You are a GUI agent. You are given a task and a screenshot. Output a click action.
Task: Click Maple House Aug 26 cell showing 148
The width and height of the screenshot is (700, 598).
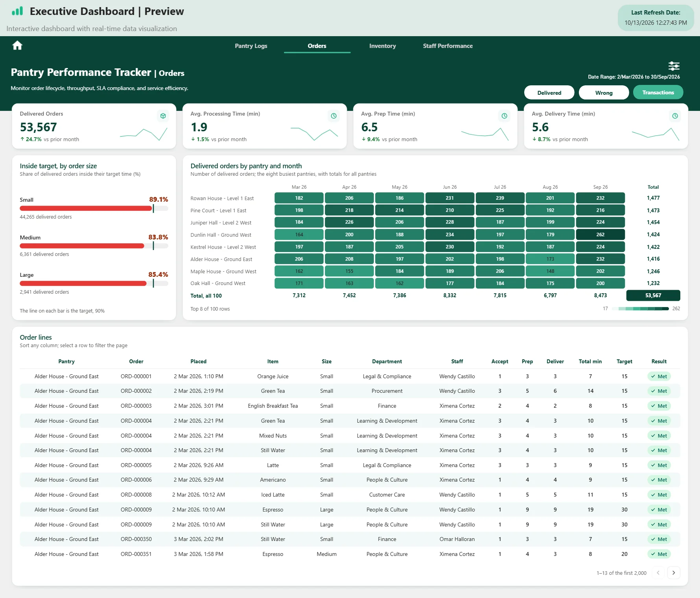(550, 271)
